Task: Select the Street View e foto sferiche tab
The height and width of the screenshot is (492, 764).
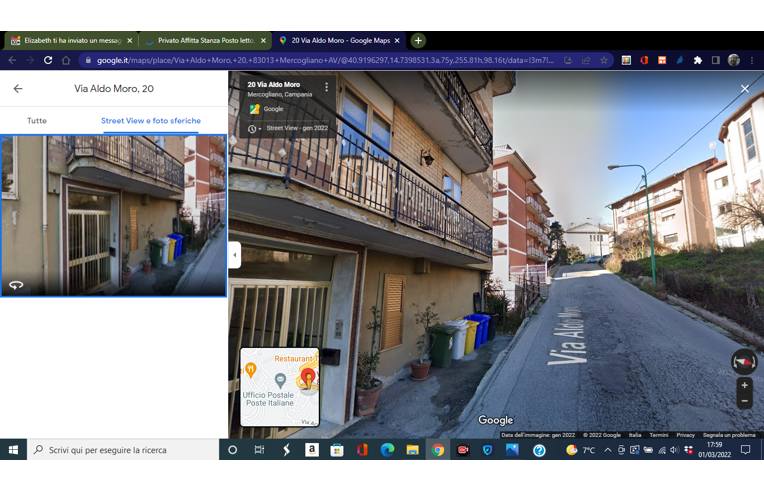Action: click(151, 121)
